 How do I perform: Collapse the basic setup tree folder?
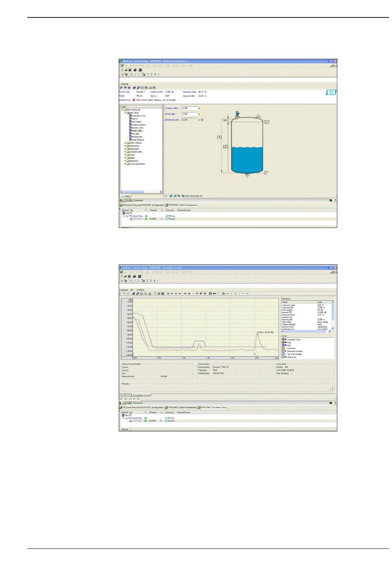[125, 113]
